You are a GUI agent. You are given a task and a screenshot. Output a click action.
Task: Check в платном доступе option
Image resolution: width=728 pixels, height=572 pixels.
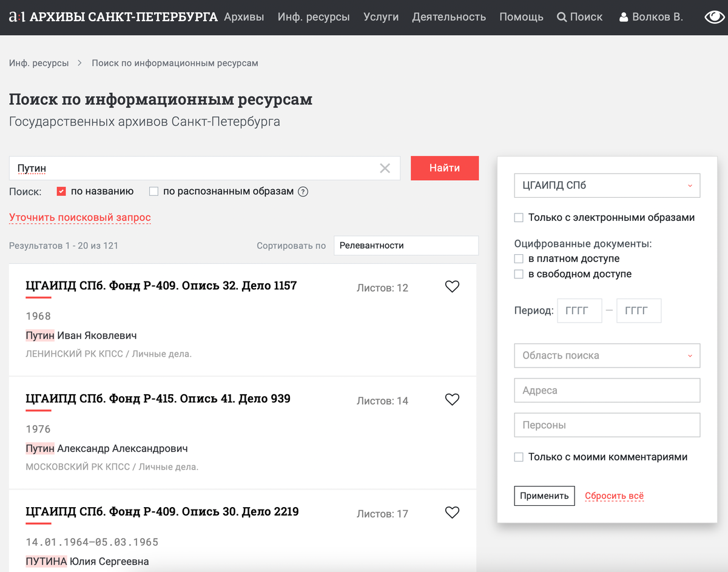[519, 259]
